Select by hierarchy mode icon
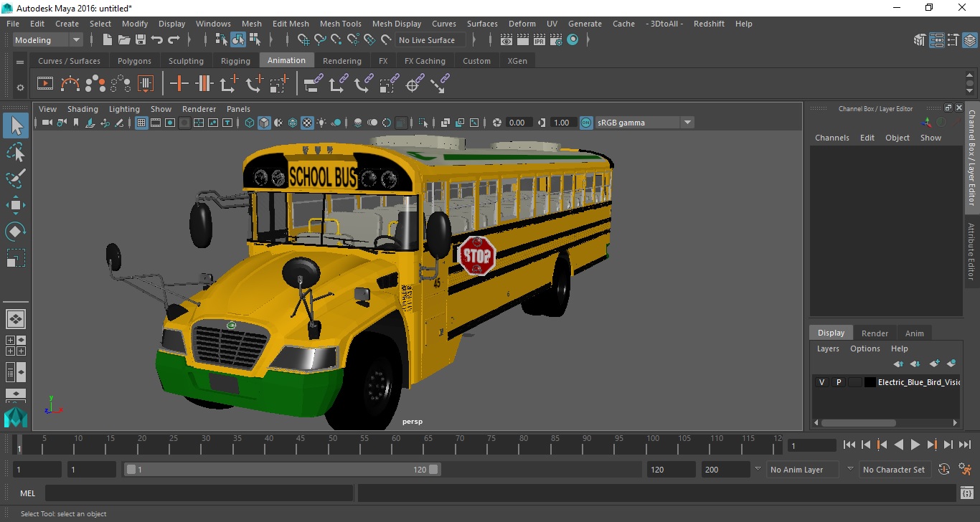Screen dimensions: 980x522 tap(222, 39)
